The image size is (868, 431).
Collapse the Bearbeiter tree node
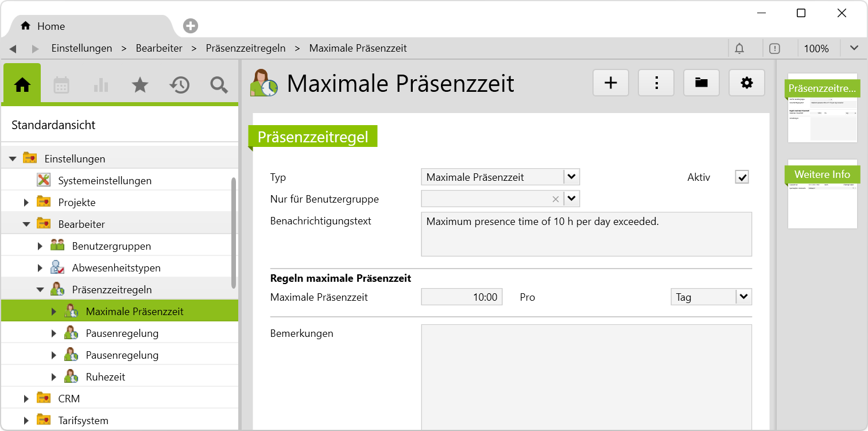click(x=26, y=224)
